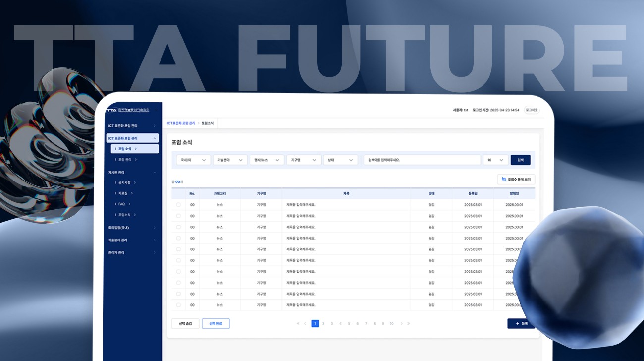
Task: Check the first table row checkbox
Action: (178, 205)
